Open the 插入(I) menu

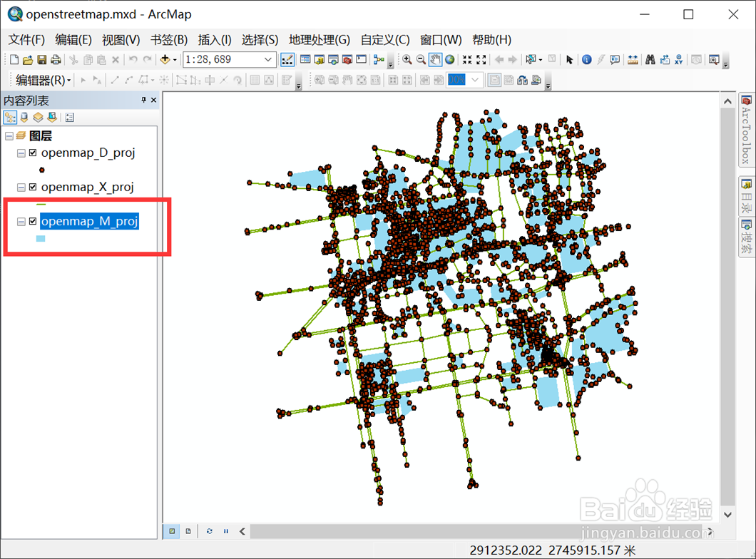215,39
